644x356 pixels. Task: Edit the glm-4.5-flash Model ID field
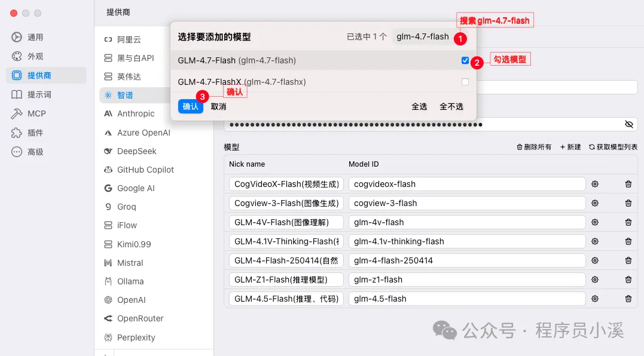click(467, 299)
